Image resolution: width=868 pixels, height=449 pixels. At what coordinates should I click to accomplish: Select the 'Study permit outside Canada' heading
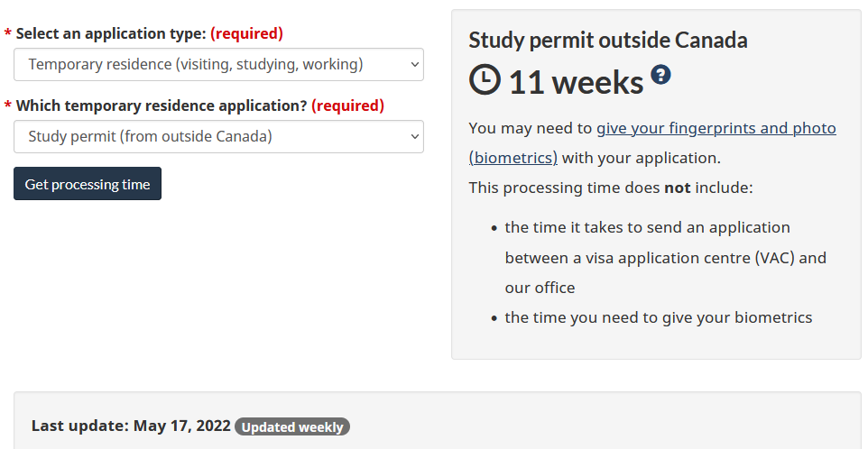click(608, 41)
